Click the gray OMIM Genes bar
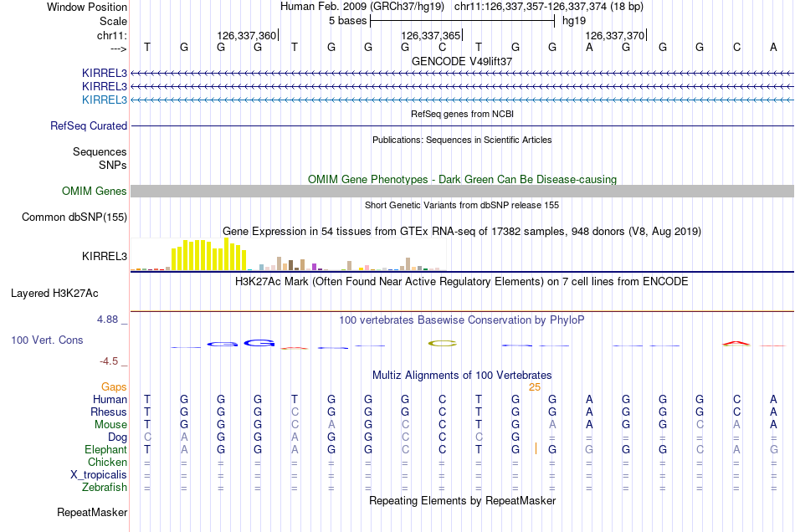 pos(463,191)
